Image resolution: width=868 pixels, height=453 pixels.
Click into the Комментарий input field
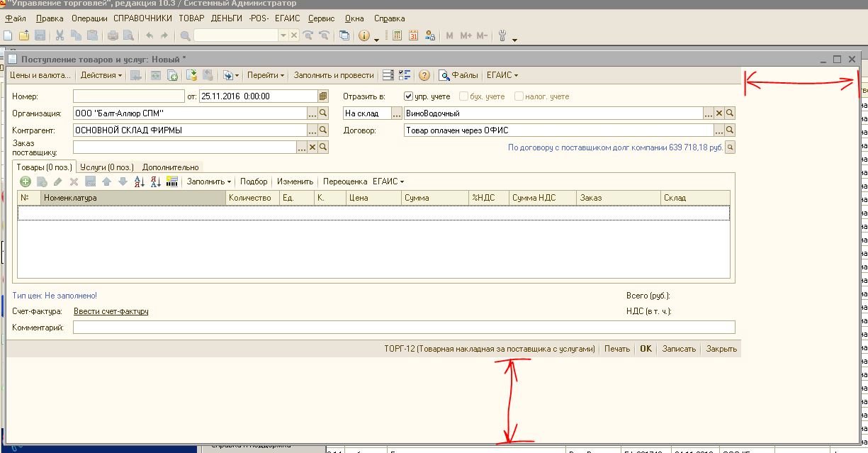404,328
